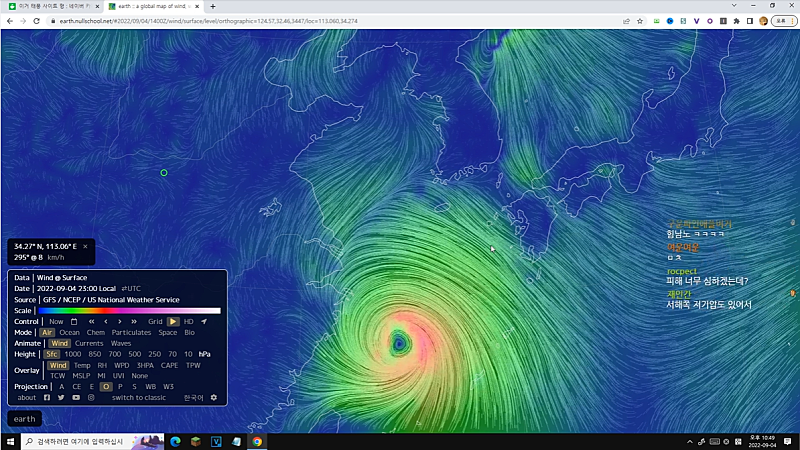Bookmark this page with the star icon

point(640,20)
